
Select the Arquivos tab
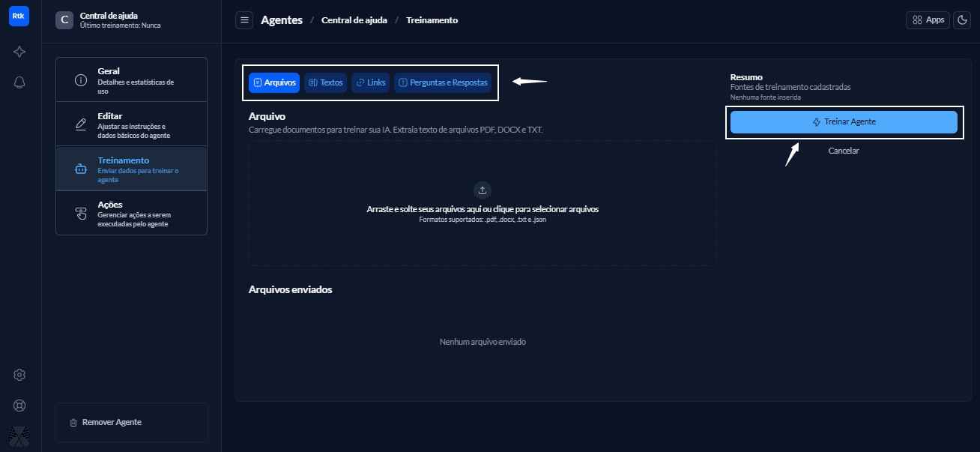(274, 82)
